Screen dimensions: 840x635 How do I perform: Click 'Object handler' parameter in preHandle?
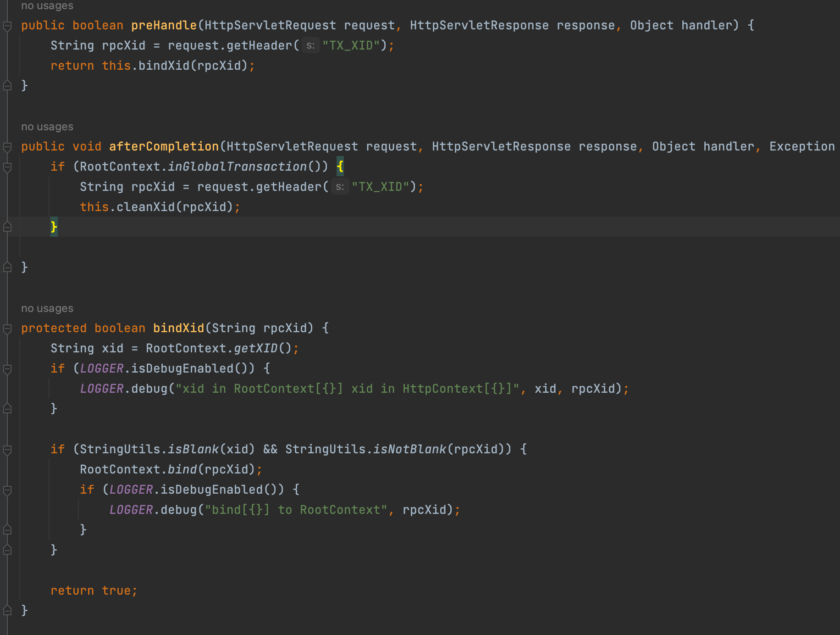(x=681, y=25)
